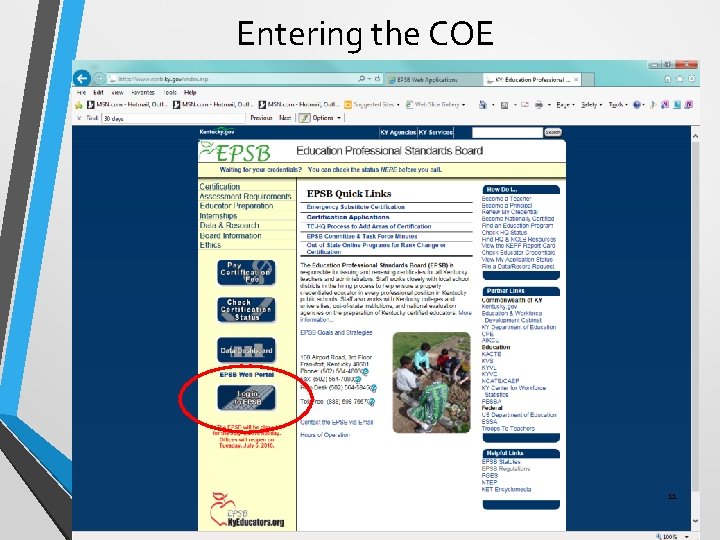Open the Help menu
This screenshot has height=540, width=720.
[190, 92]
